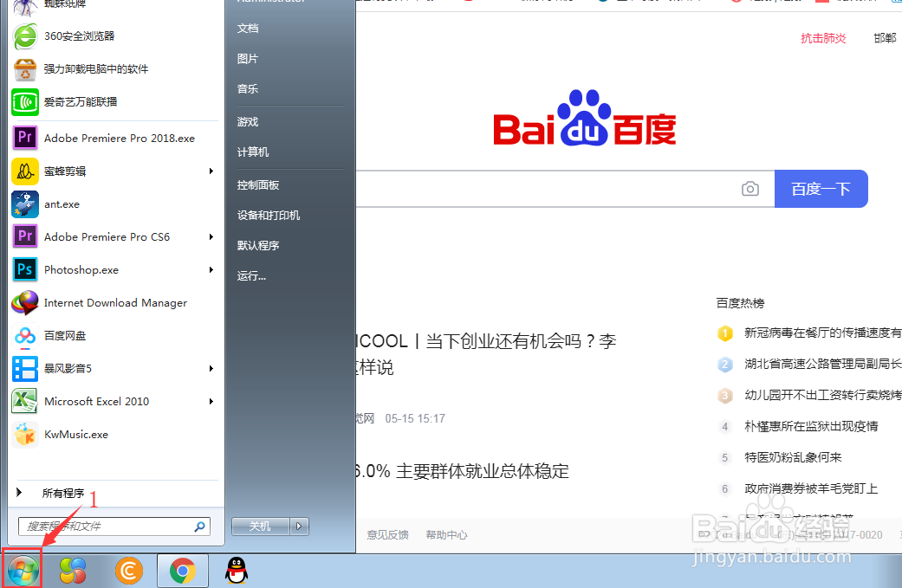Launch KwMusic.exe icon
The image size is (902, 588).
[25, 435]
